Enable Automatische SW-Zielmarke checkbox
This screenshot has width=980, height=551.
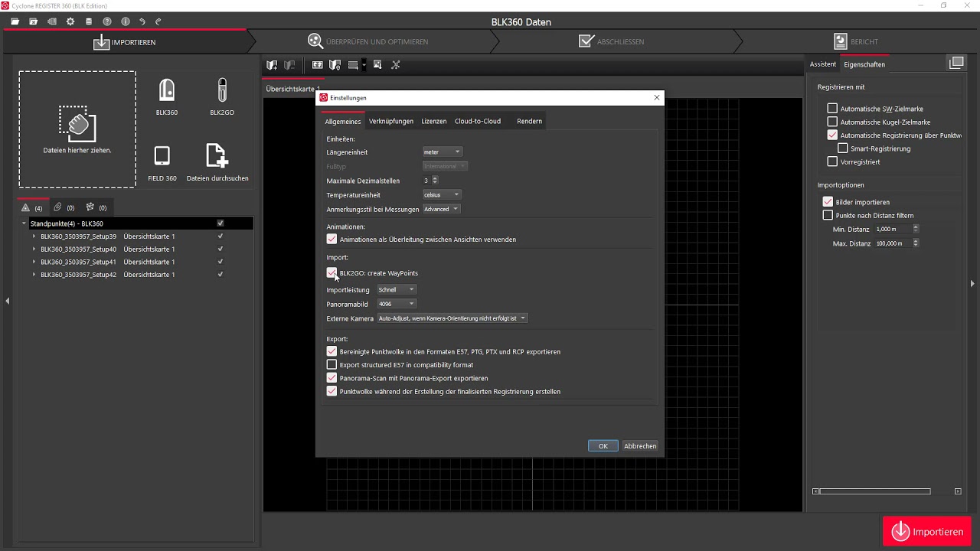[x=832, y=109]
